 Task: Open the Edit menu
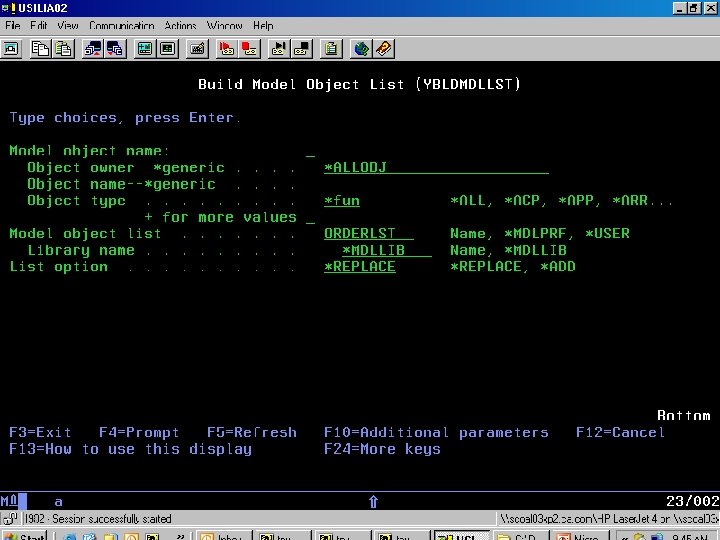pos(39,26)
